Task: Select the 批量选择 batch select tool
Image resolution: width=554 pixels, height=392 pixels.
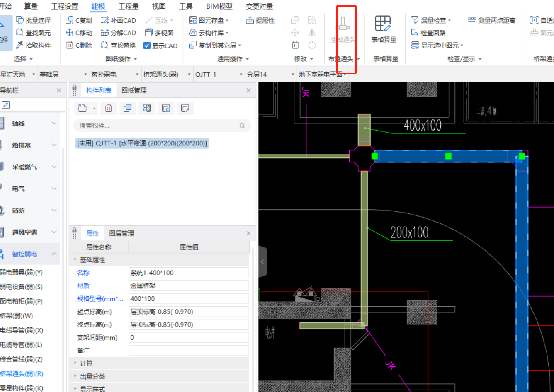Action: point(33,20)
